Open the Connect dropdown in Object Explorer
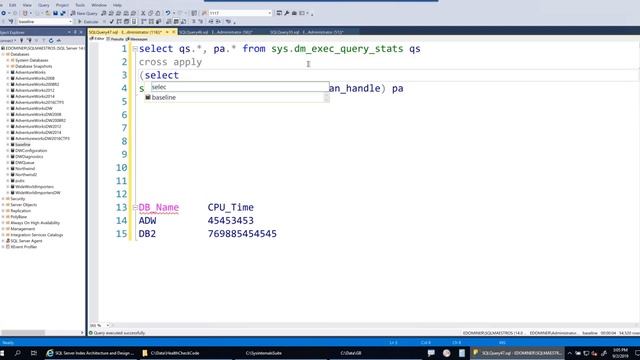The height and width of the screenshot is (360, 640). click(x=8, y=40)
